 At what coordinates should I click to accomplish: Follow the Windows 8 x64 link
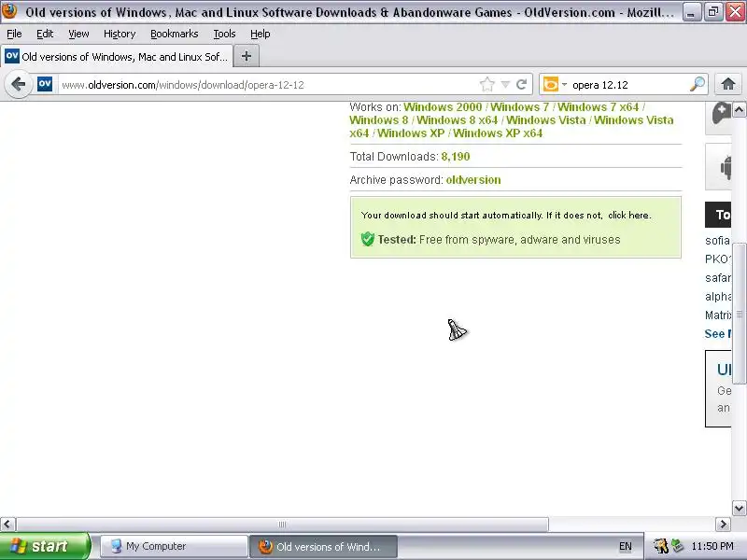457,120
